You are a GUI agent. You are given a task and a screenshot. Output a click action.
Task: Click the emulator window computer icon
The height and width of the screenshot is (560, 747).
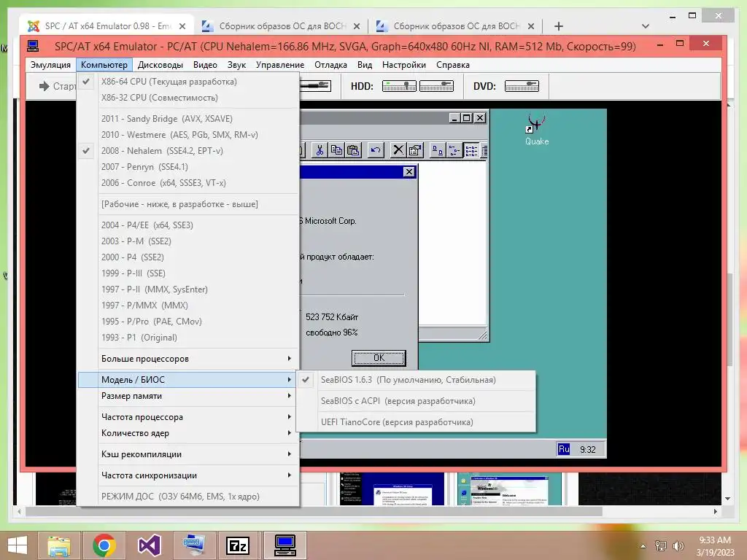click(33, 46)
